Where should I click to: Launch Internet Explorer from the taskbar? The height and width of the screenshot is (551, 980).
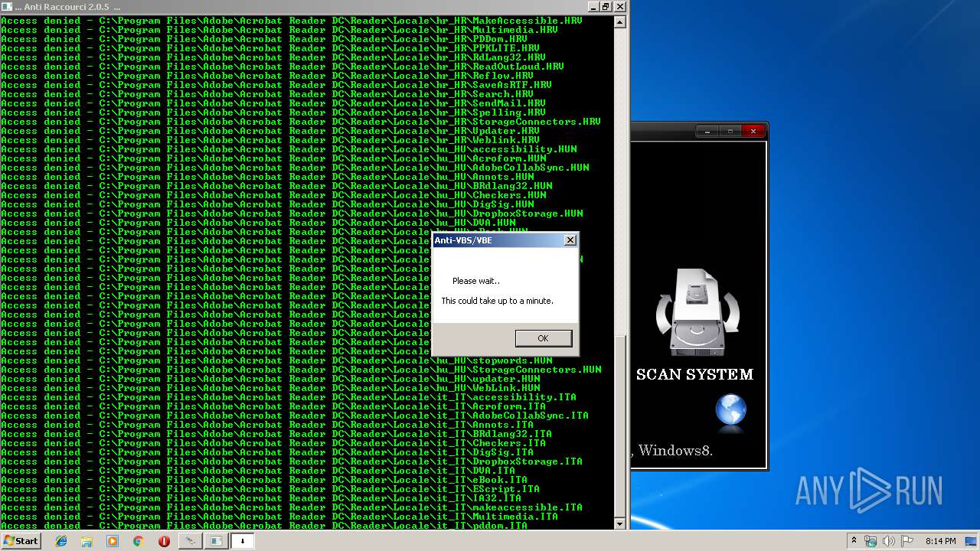(x=62, y=541)
